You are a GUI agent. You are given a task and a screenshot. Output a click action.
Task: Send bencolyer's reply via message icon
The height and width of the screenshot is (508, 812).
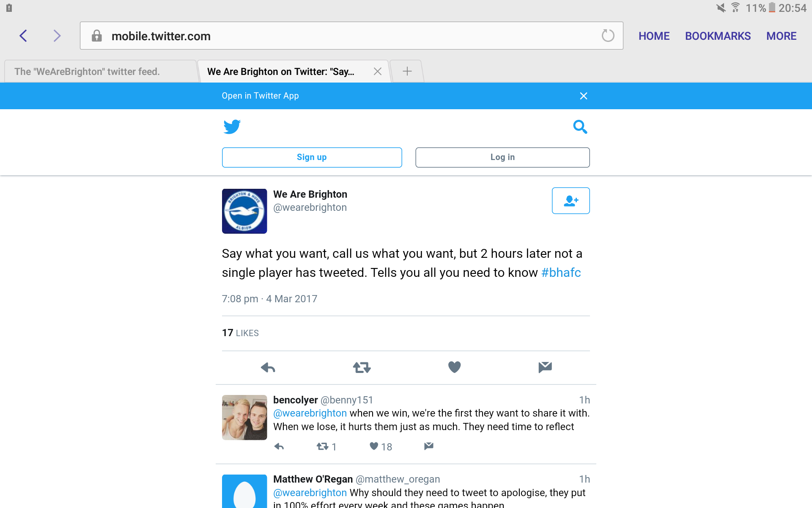tap(429, 446)
